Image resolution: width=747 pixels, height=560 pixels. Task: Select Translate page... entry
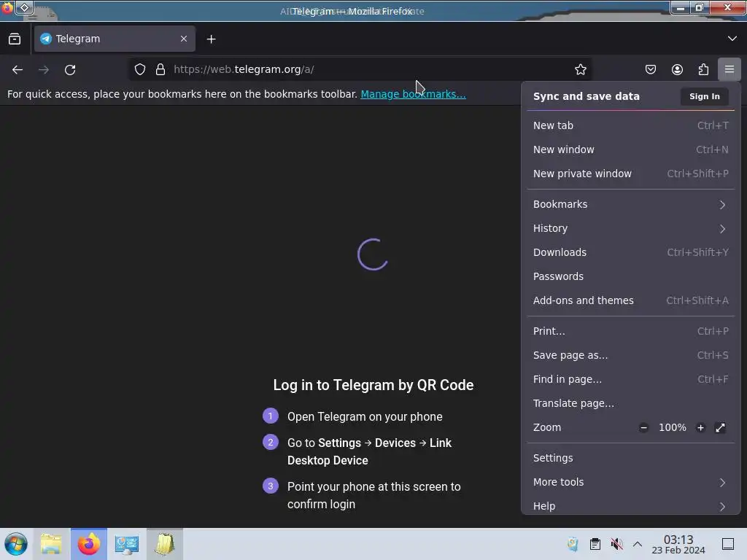coord(631,403)
